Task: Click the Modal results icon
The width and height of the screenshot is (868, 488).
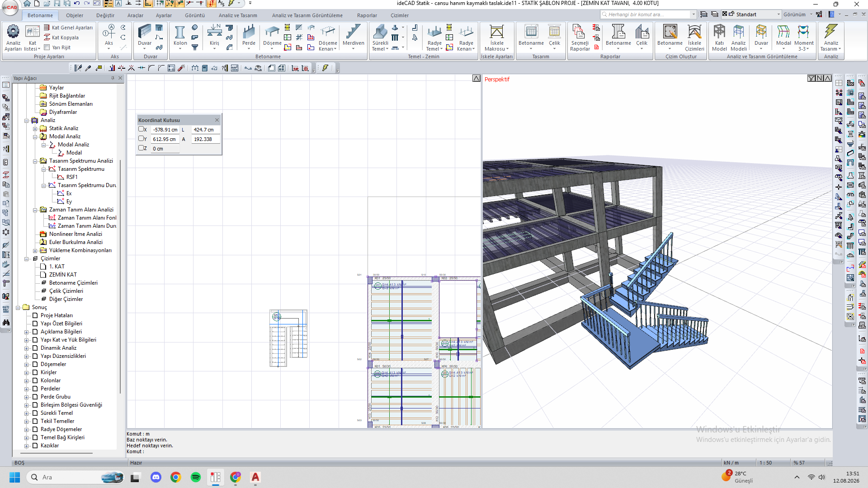Action: [783, 36]
